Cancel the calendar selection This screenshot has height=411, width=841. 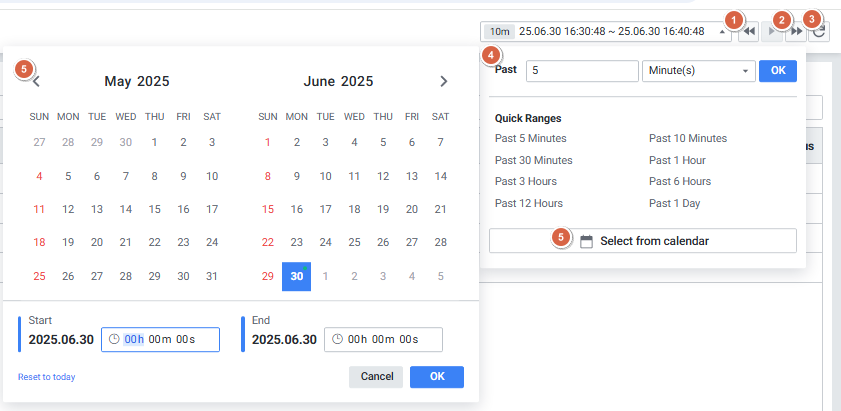coord(376,377)
